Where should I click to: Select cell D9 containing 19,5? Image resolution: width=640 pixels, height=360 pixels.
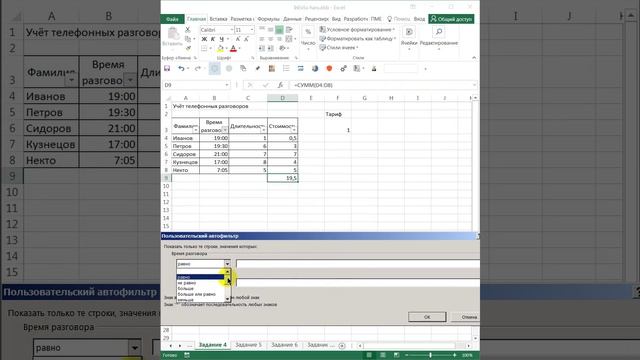click(x=282, y=178)
